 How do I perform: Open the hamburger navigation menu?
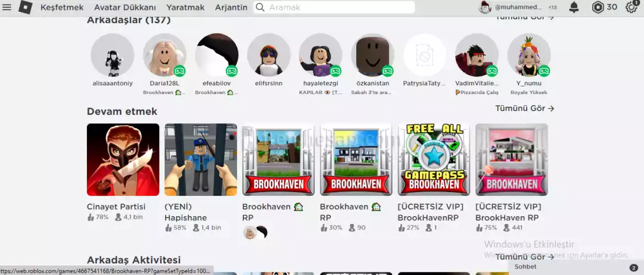pos(7,7)
